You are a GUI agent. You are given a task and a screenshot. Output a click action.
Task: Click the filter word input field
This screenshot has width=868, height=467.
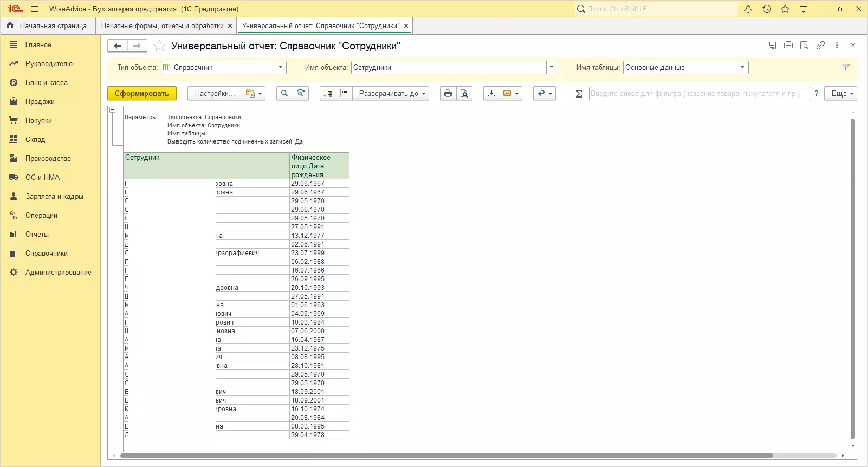699,94
